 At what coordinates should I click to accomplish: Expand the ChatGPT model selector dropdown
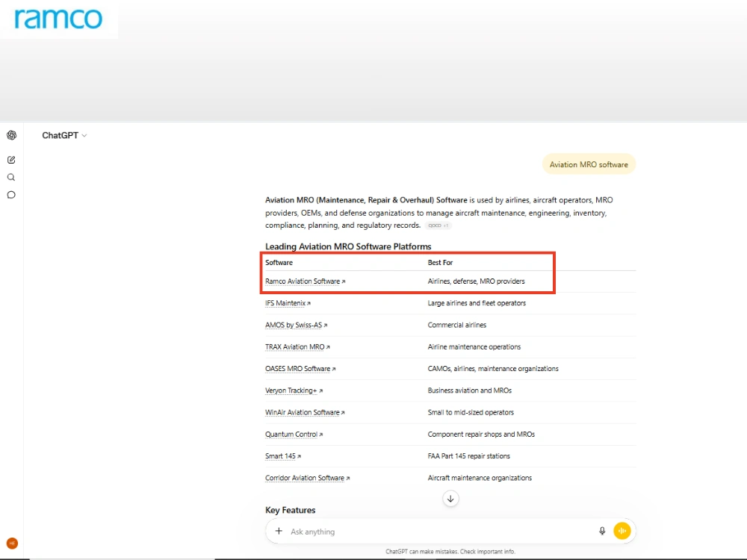(x=64, y=136)
